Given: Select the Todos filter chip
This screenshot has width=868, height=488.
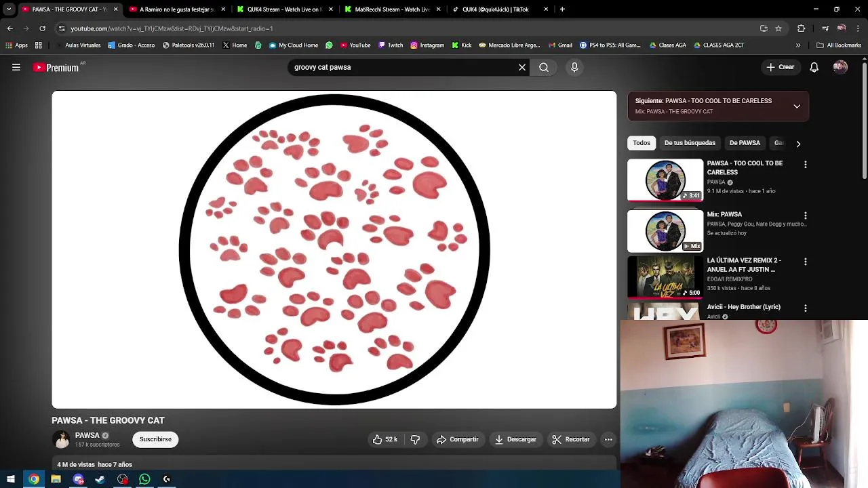Looking at the screenshot, I should point(642,143).
